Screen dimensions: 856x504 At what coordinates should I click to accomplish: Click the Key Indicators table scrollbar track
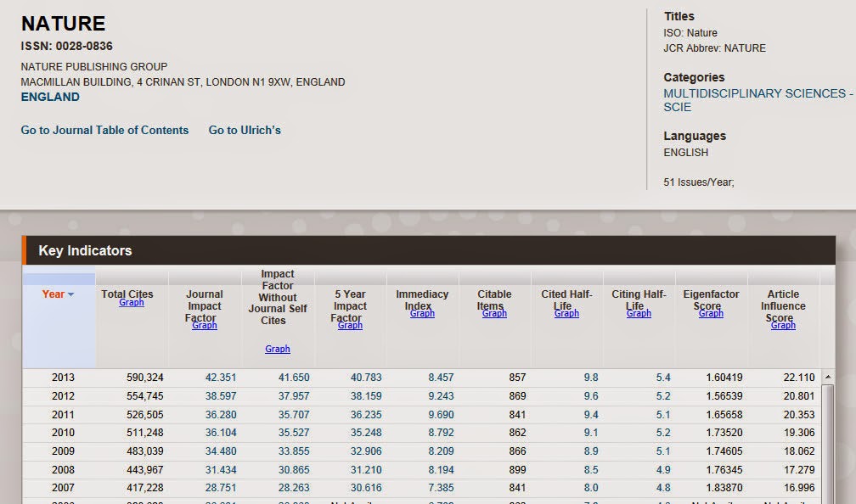(828, 444)
